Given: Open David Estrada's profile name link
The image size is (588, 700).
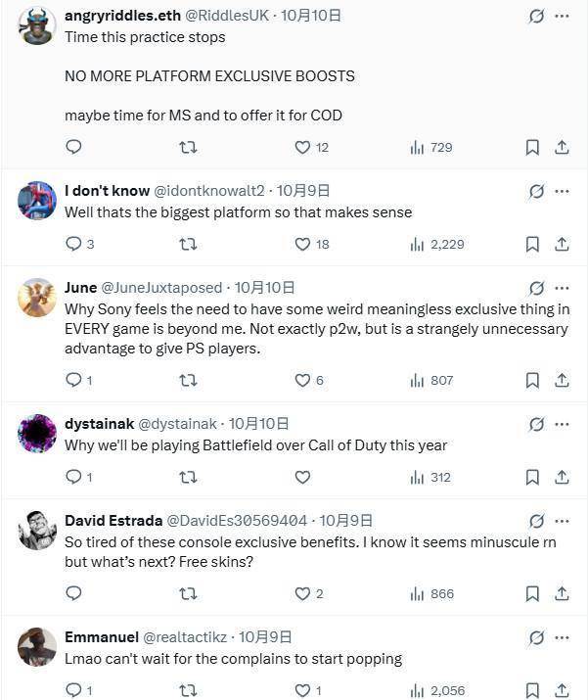Looking at the screenshot, I should pyautogui.click(x=113, y=521).
